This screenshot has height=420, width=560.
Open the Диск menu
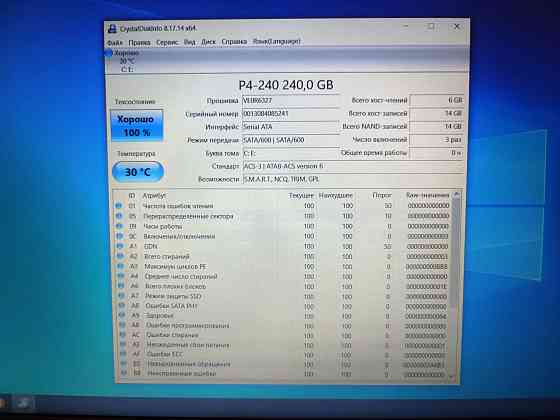pyautogui.click(x=209, y=42)
